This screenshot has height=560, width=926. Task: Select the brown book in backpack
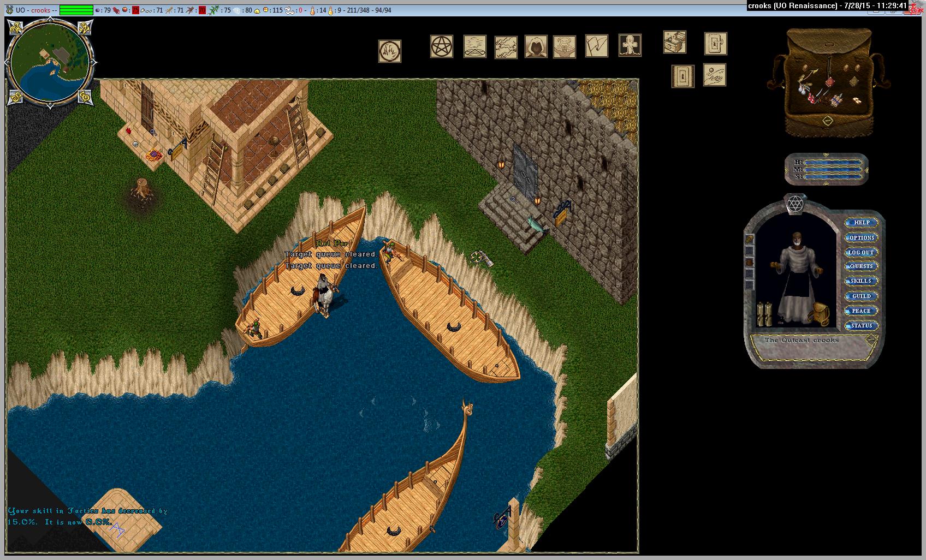coord(854,81)
